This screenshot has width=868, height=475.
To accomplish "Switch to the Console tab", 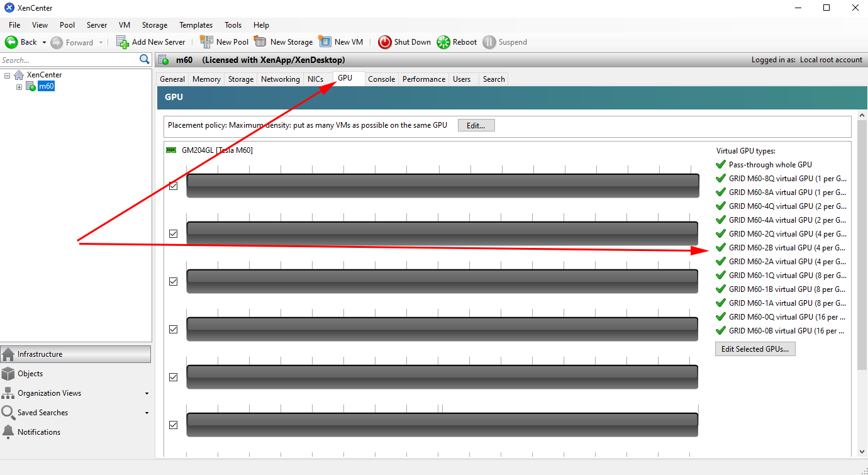I will coord(382,79).
